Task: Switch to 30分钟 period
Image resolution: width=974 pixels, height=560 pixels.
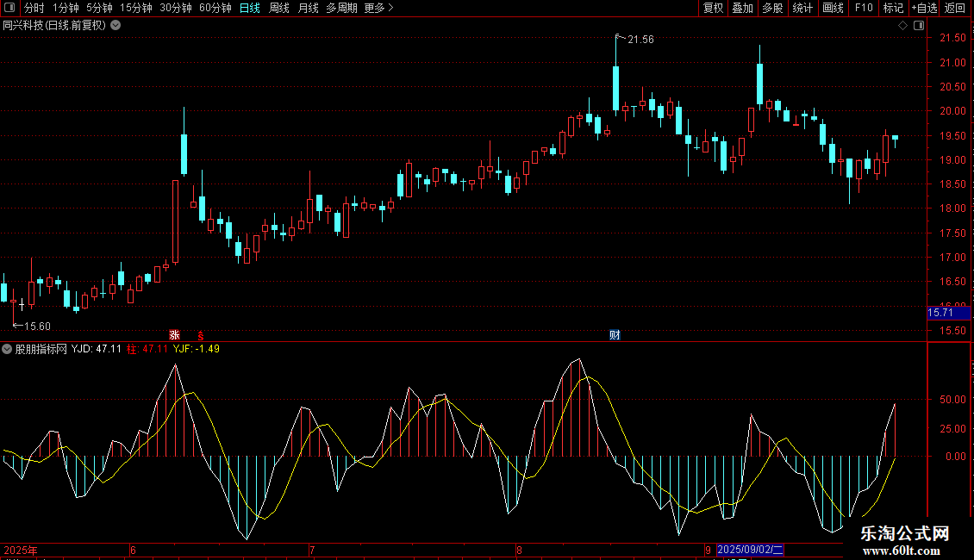Action: [176, 8]
